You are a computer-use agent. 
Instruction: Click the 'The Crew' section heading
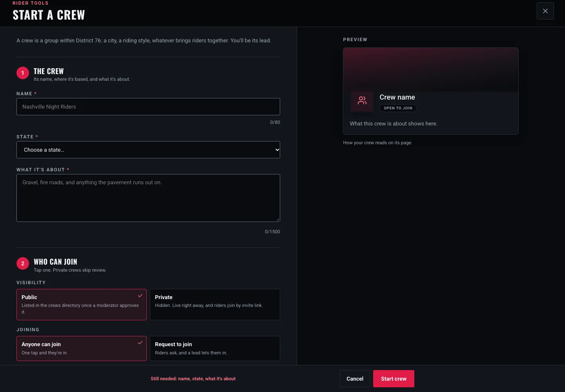coord(49,71)
